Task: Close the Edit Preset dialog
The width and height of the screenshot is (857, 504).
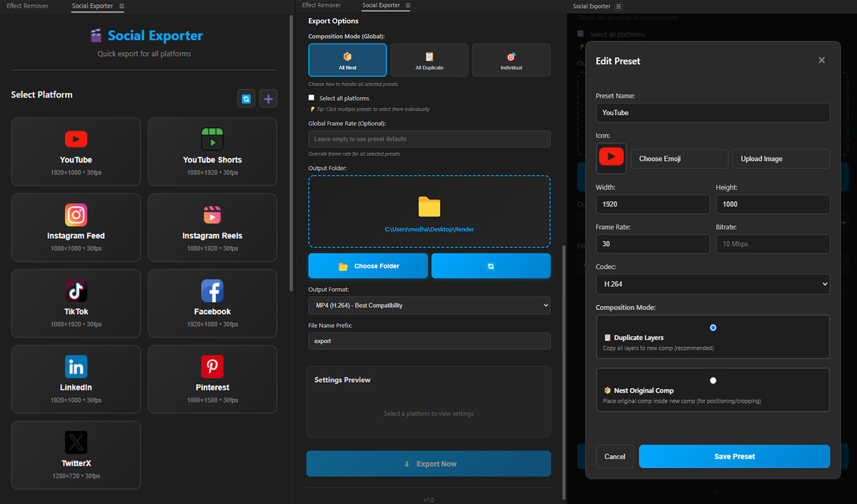Action: coord(822,60)
